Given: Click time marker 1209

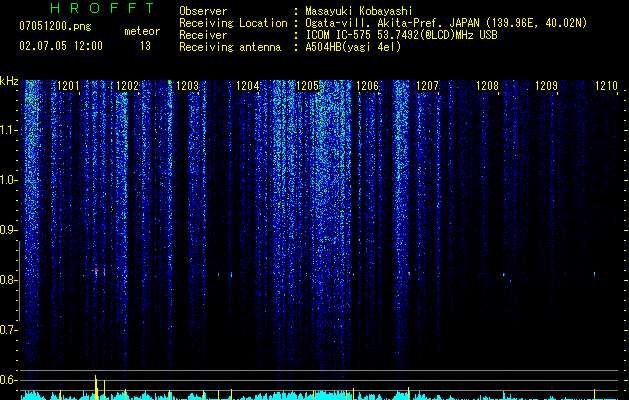Looking at the screenshot, I should [547, 86].
